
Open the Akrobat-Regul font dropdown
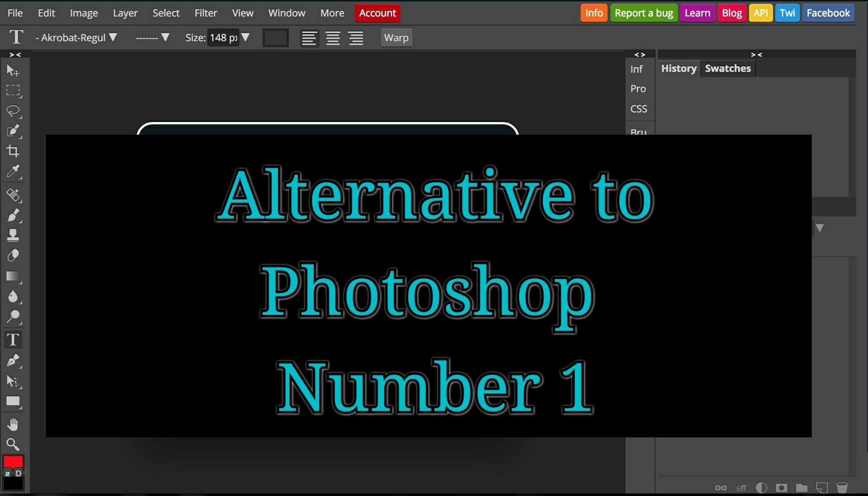(76, 38)
